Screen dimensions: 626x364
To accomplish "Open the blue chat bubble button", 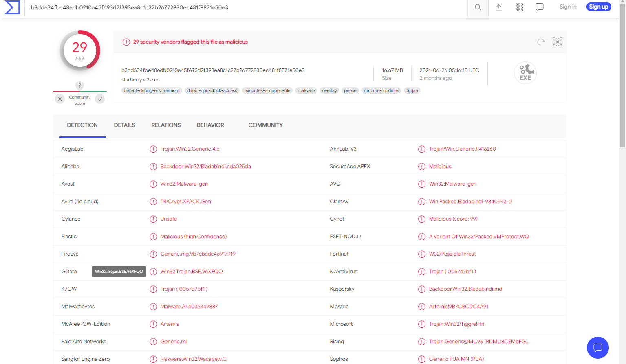I will [x=598, y=348].
